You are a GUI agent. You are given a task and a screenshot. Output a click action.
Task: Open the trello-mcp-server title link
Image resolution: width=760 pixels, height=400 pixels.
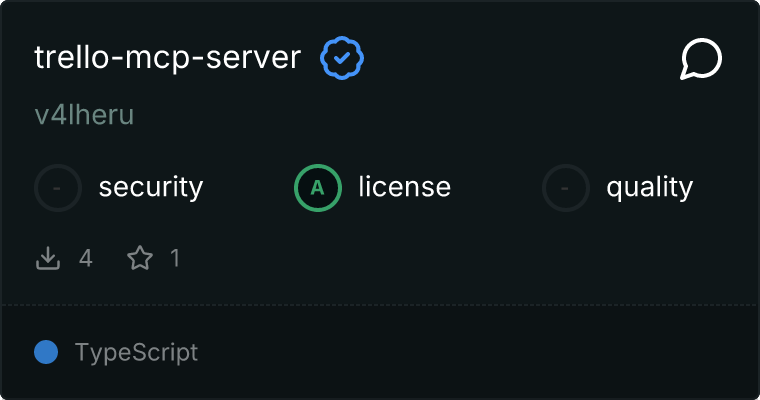pyautogui.click(x=167, y=58)
